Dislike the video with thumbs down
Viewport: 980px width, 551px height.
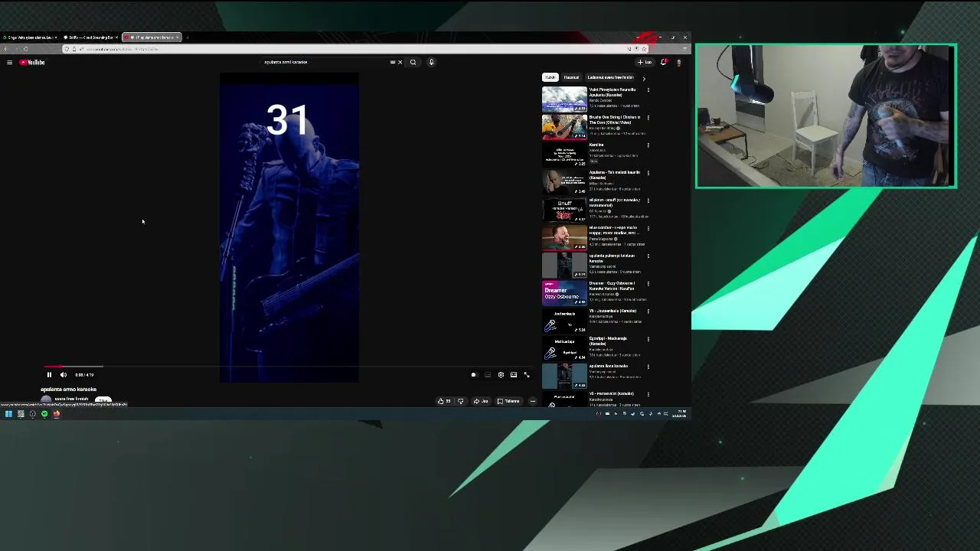(x=460, y=401)
